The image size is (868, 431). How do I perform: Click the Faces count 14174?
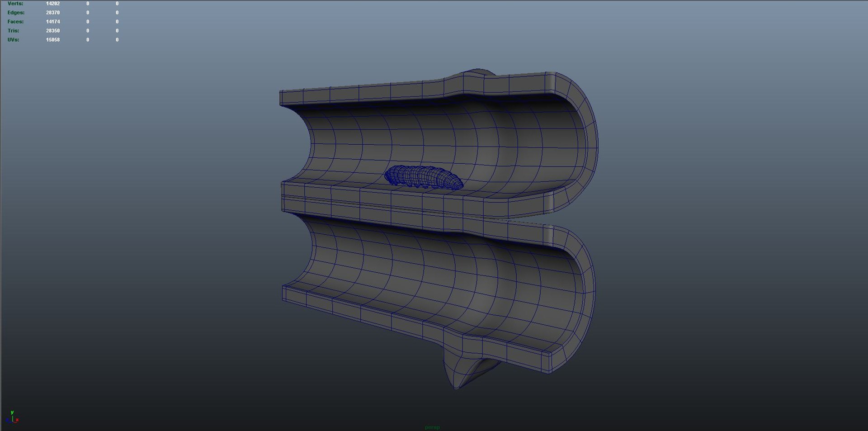click(x=53, y=22)
